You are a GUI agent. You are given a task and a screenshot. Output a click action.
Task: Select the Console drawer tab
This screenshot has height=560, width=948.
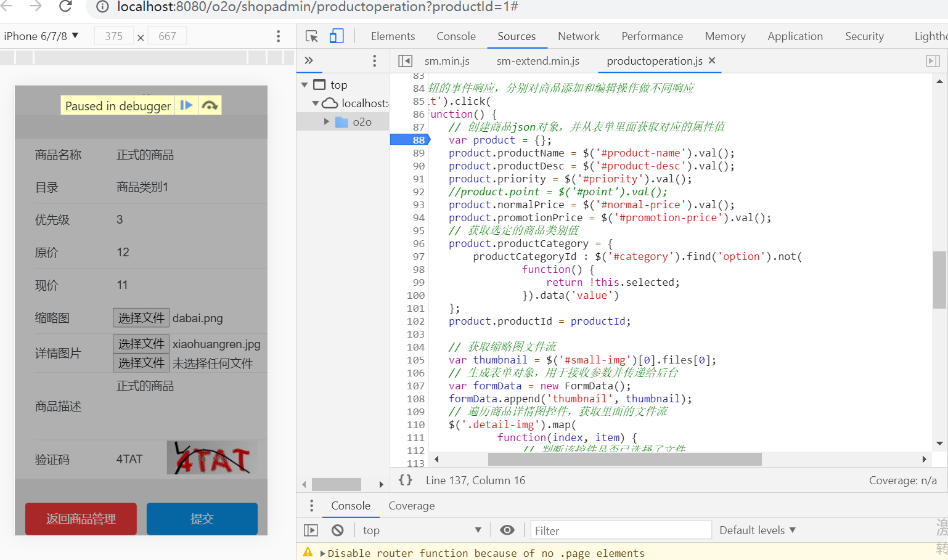351,506
